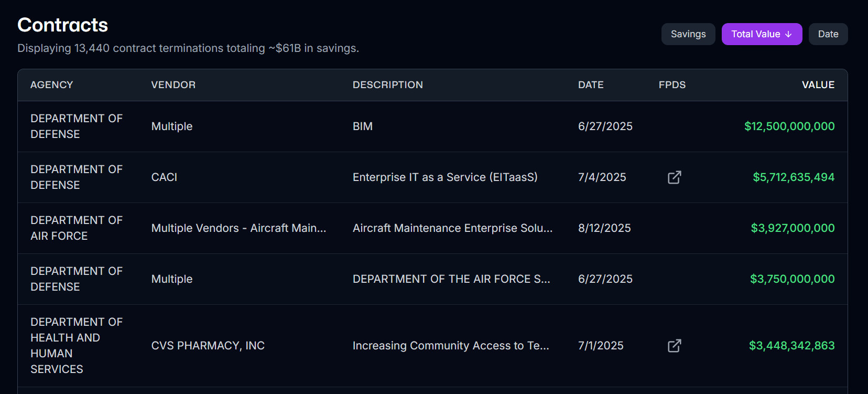Select the BIM contract row
This screenshot has width=868, height=394.
coord(363,126)
